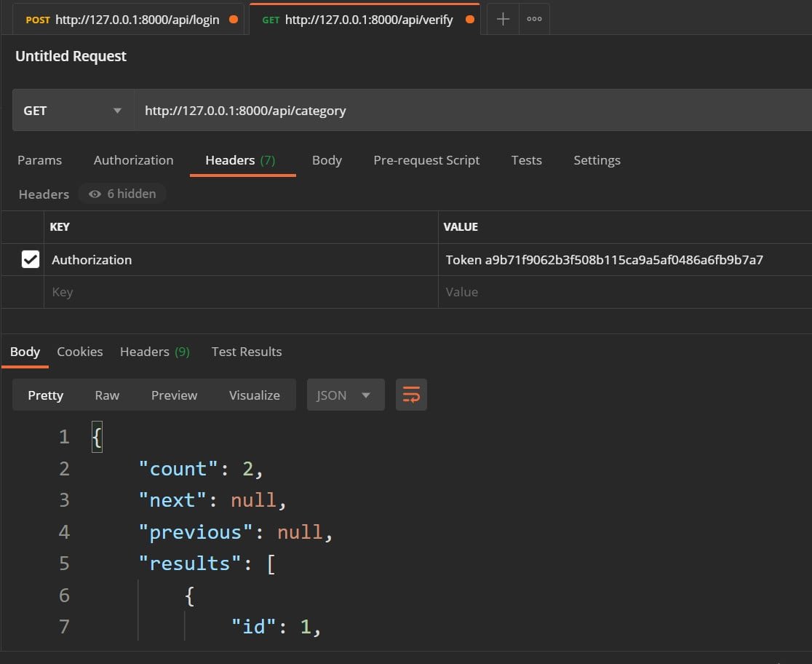
Task: Open the request Settings tab
Action: click(x=597, y=160)
